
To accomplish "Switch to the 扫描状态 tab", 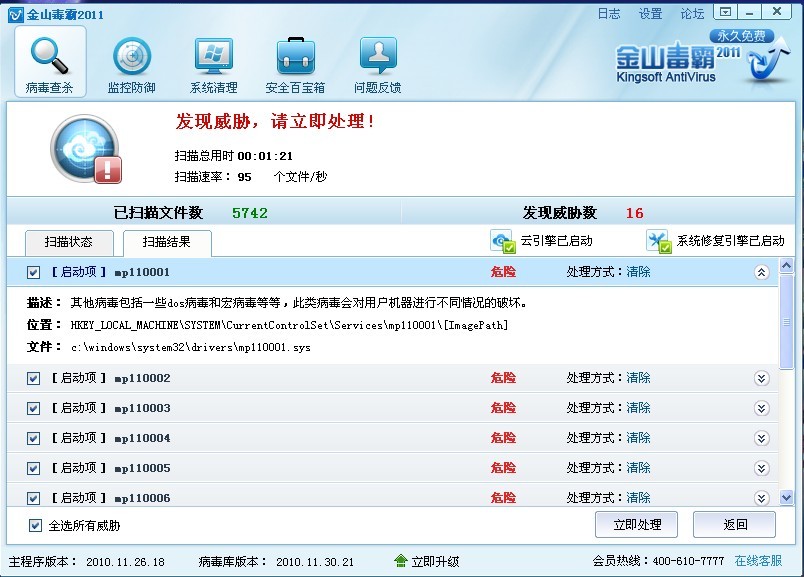I will tap(69, 243).
